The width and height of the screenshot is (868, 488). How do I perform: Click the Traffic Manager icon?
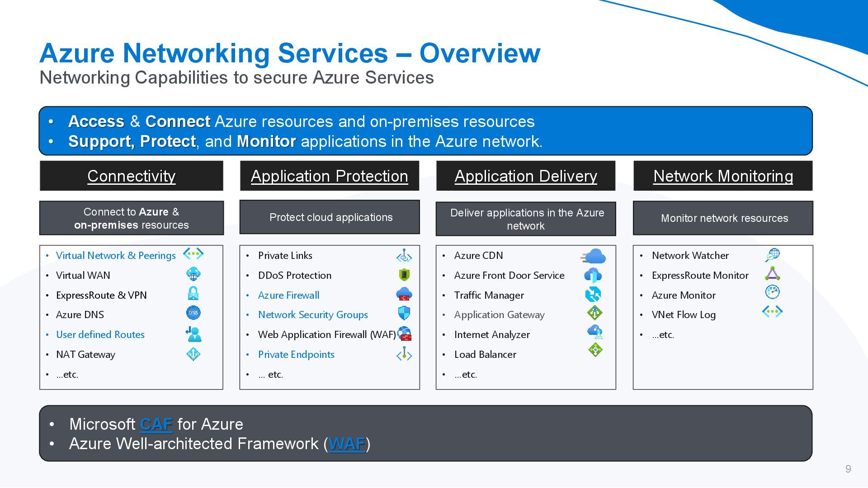(593, 295)
